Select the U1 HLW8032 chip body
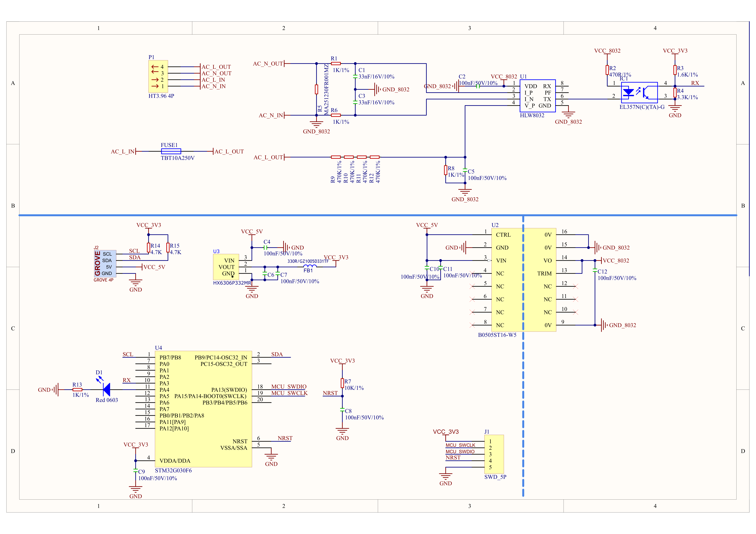Viewport: 756px width, 534px height. coord(537,96)
